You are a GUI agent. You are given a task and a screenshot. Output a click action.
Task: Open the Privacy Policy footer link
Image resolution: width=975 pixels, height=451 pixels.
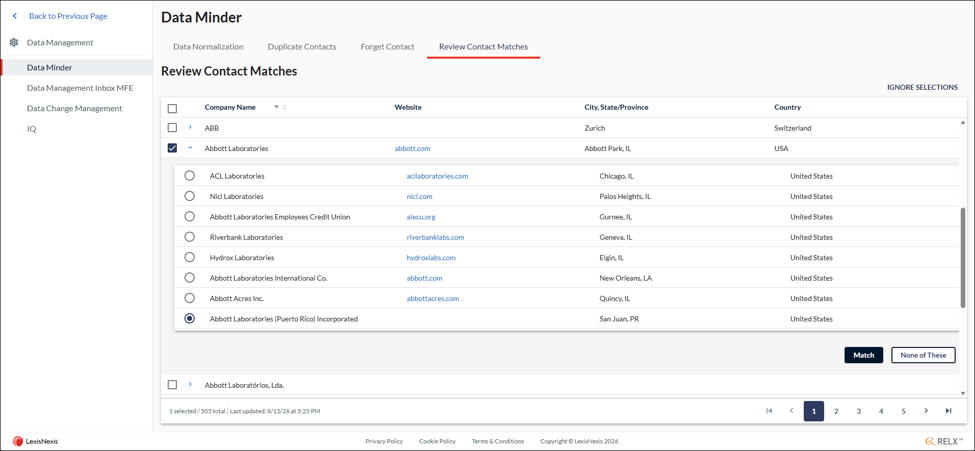(x=384, y=441)
